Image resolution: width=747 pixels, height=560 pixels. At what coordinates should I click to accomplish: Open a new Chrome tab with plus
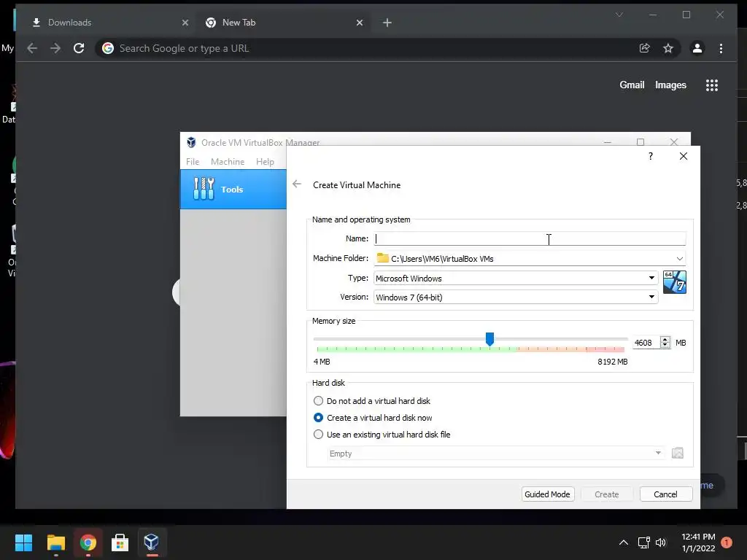click(387, 23)
